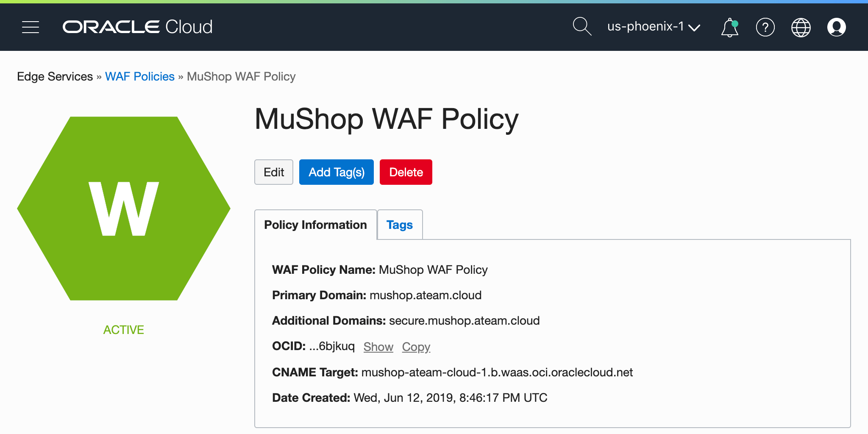
Task: Open the user profile avatar menu
Action: tap(836, 28)
